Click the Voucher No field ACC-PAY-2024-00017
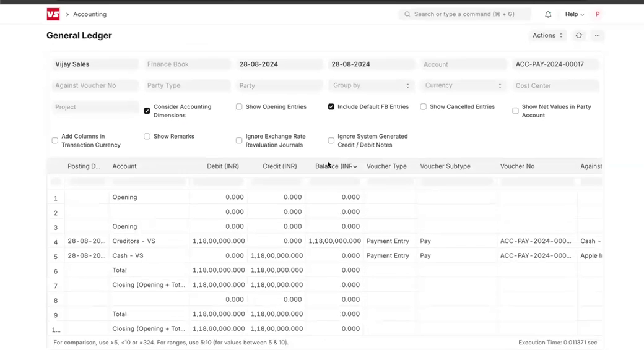Screen dimensions: 644x350 (555, 64)
